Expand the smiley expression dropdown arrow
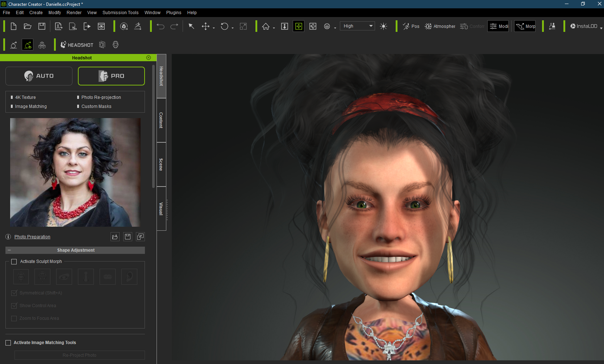This screenshot has height=364, width=604. 335,28
